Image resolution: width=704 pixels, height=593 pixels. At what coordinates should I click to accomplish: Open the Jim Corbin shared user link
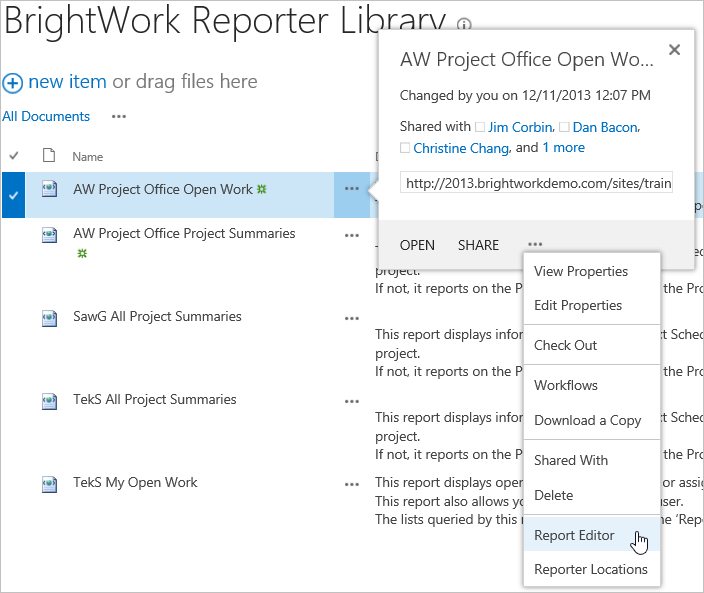[518, 127]
